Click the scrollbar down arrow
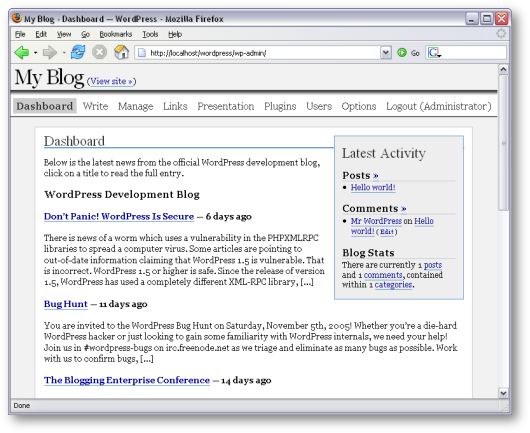 [503, 393]
